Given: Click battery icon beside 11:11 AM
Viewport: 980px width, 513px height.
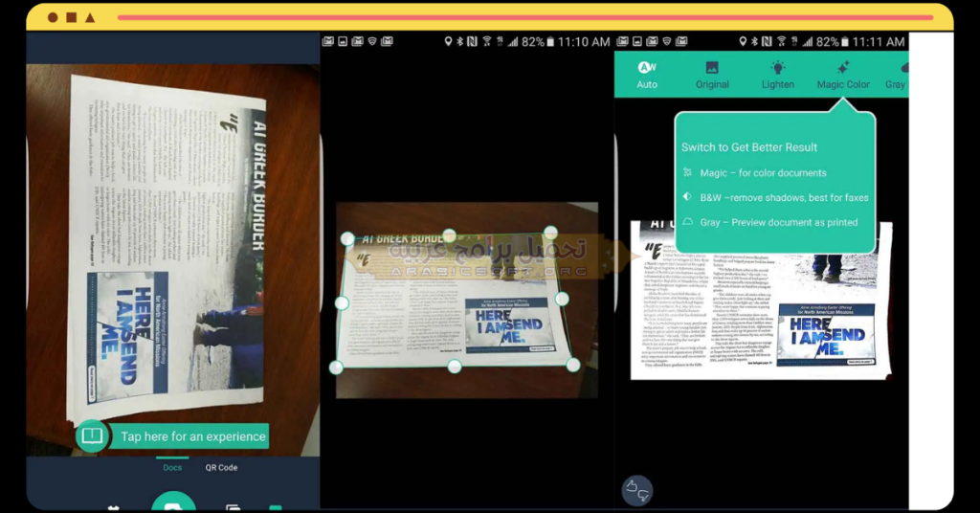Looking at the screenshot, I should coord(845,42).
